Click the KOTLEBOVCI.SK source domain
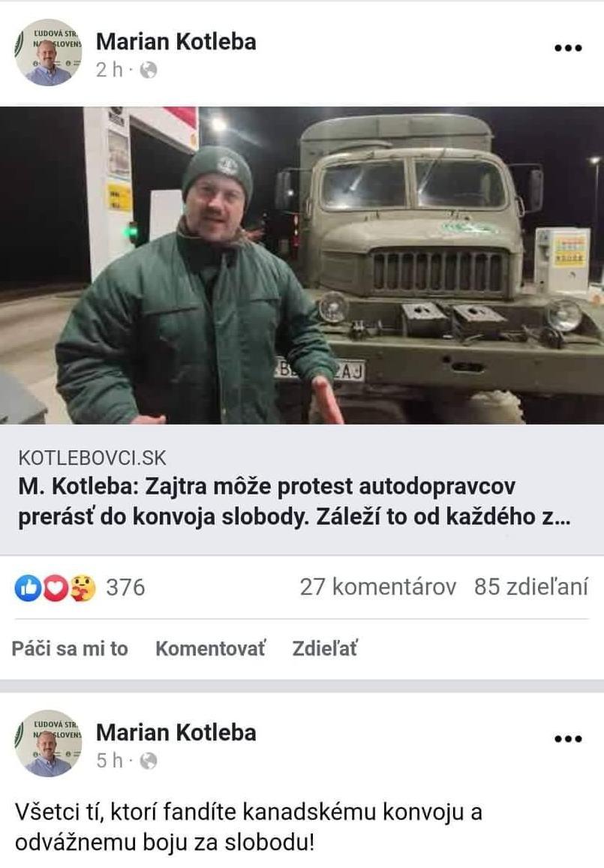604x868 pixels. pyautogui.click(x=92, y=458)
